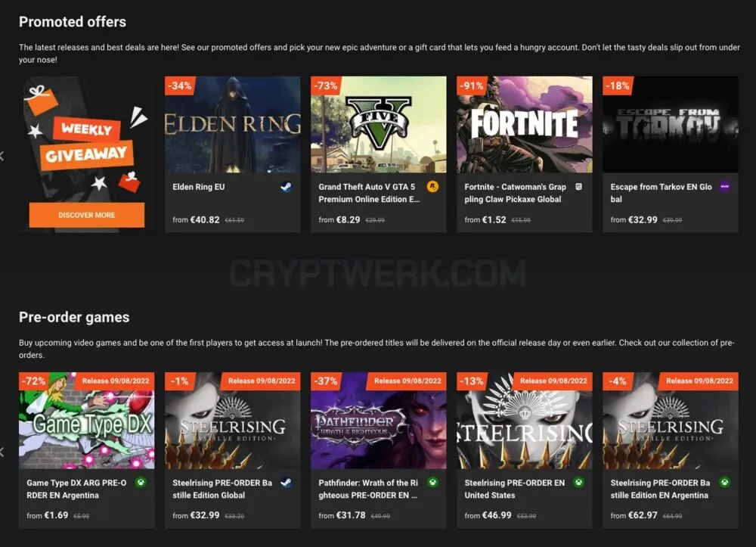Click the Xbox icon on Steelrising Bastille Edition Argentina

click(x=724, y=483)
